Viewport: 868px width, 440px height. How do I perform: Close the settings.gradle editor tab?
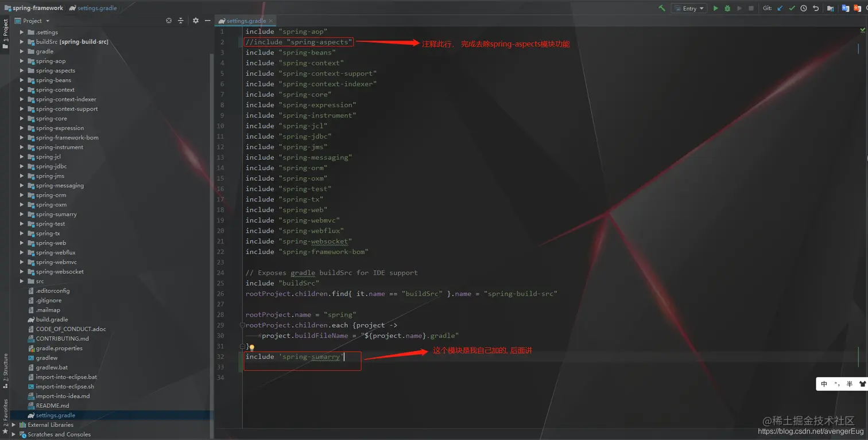click(x=272, y=21)
